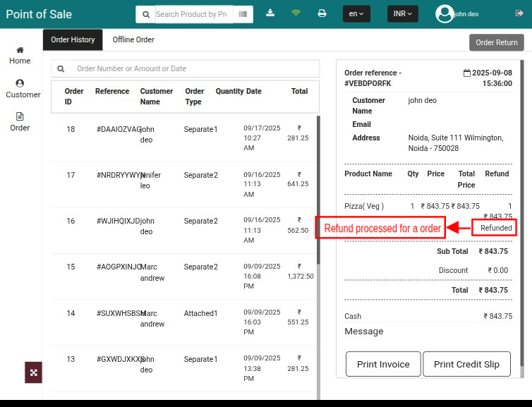The image size is (532, 407).
Task: Select order row with ID 18
Action: coord(183,138)
